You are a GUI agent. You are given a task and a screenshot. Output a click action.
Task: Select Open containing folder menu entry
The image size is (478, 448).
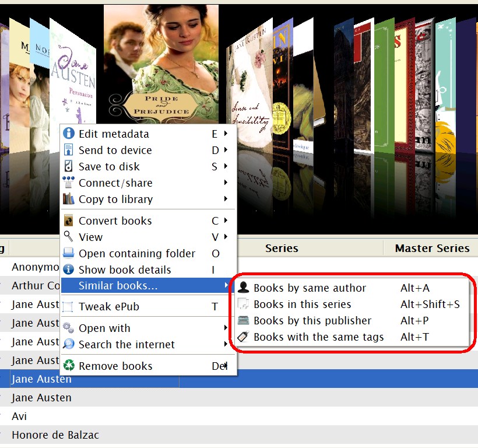point(149,253)
